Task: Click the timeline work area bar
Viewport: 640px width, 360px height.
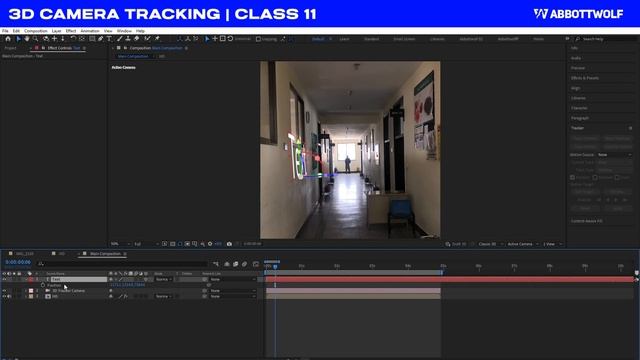Action: coord(353,272)
